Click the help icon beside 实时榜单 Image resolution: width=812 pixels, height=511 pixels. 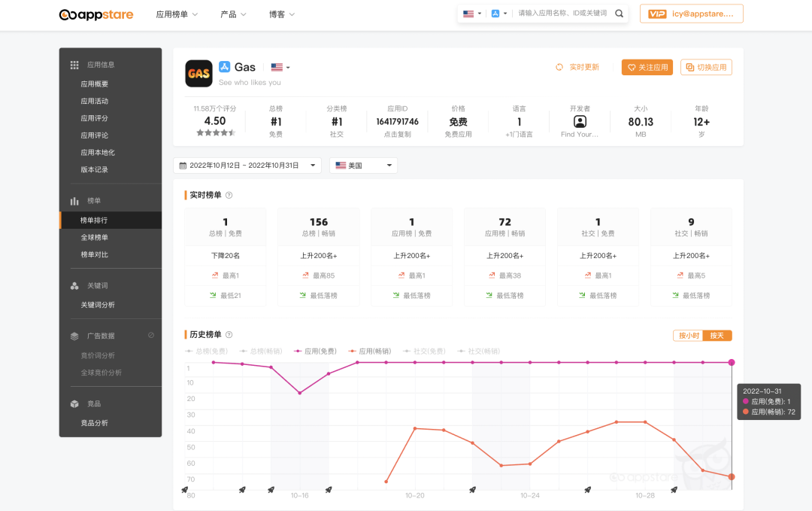tap(229, 195)
